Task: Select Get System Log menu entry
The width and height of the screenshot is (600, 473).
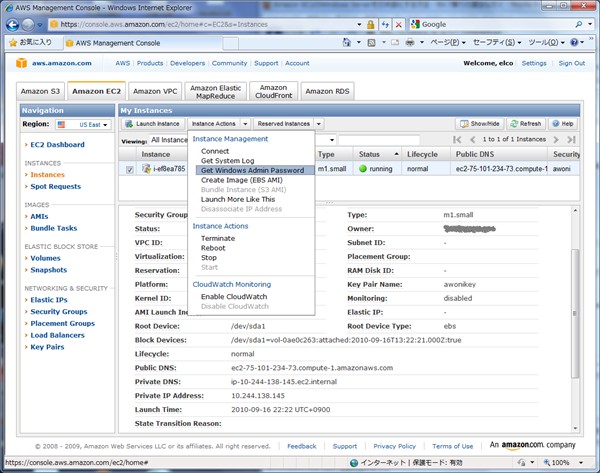Action: (228, 161)
